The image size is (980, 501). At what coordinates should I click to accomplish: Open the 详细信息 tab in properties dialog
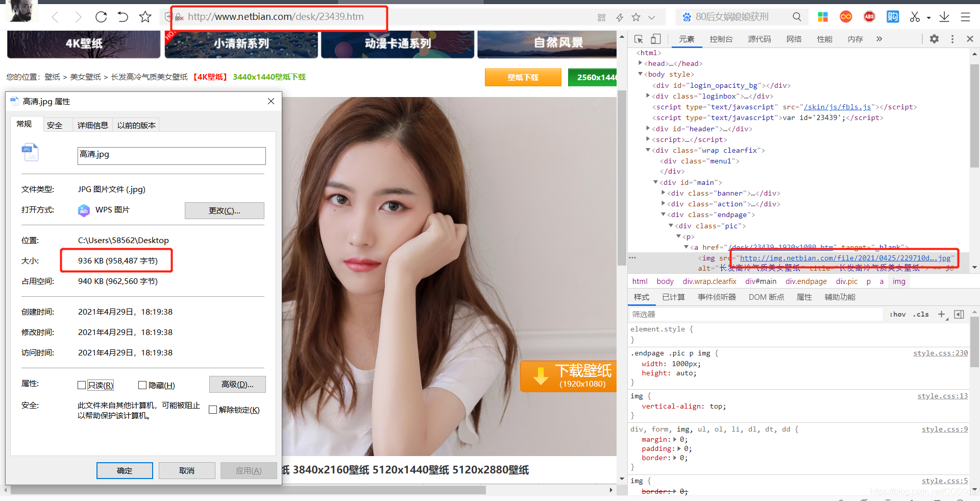coord(92,125)
